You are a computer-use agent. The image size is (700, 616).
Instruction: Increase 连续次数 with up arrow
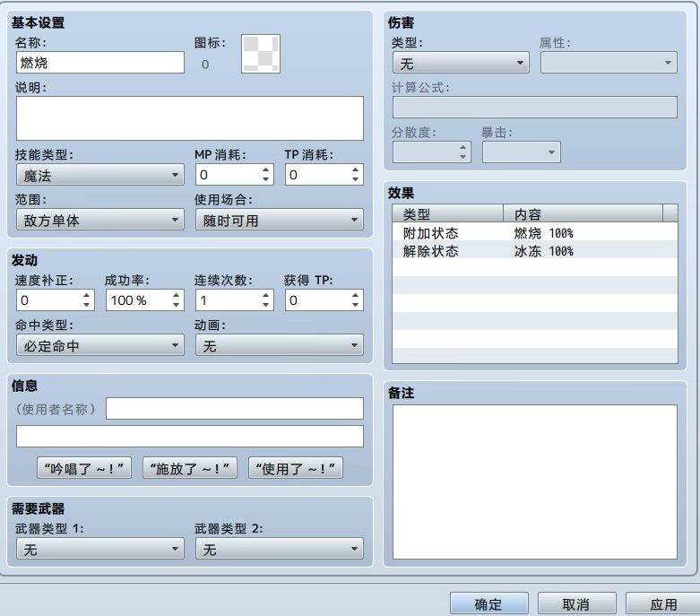click(x=265, y=295)
